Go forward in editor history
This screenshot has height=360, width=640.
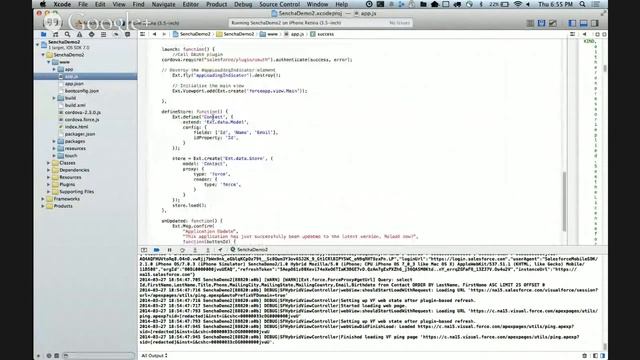[164, 34]
